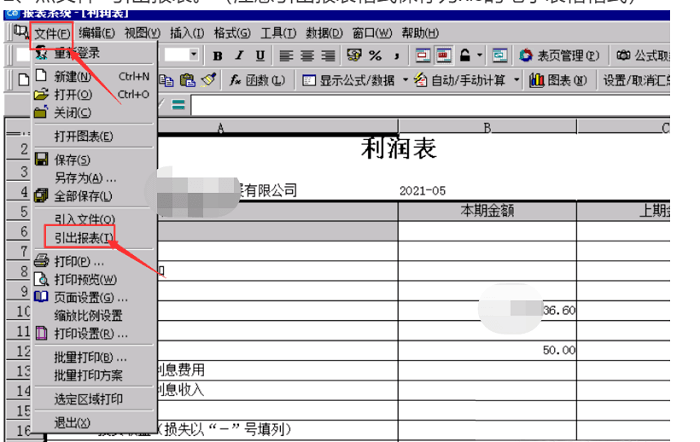
Task: Open the 文件(F) menu
Action: (x=52, y=33)
